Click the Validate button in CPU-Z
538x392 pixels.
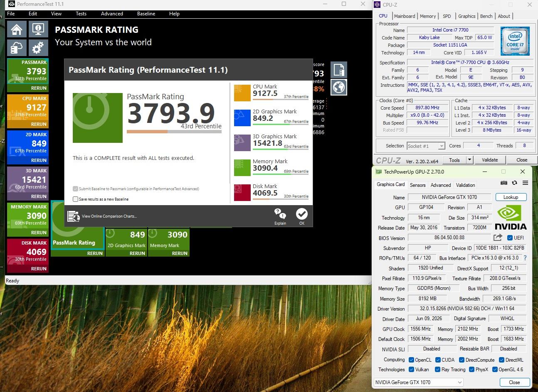490,160
